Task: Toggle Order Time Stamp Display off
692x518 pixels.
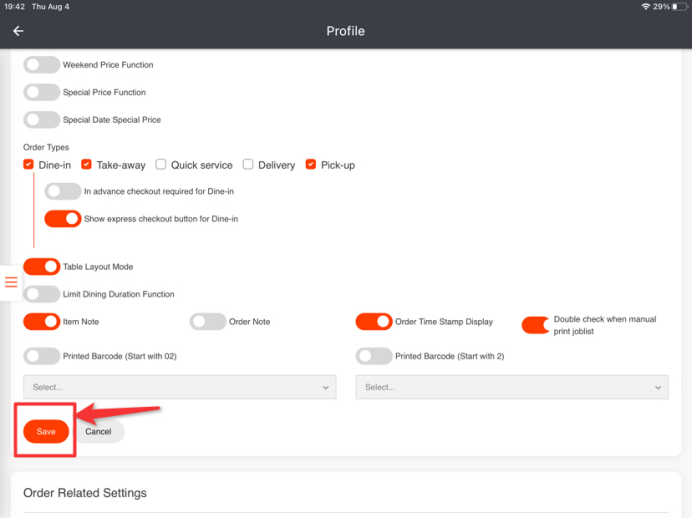Action: [373, 322]
